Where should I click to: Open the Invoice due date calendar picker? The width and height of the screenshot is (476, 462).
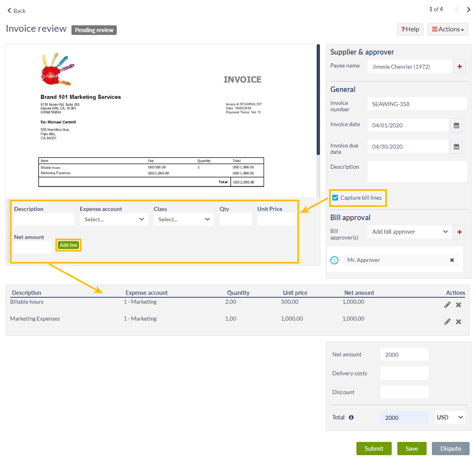pos(456,147)
